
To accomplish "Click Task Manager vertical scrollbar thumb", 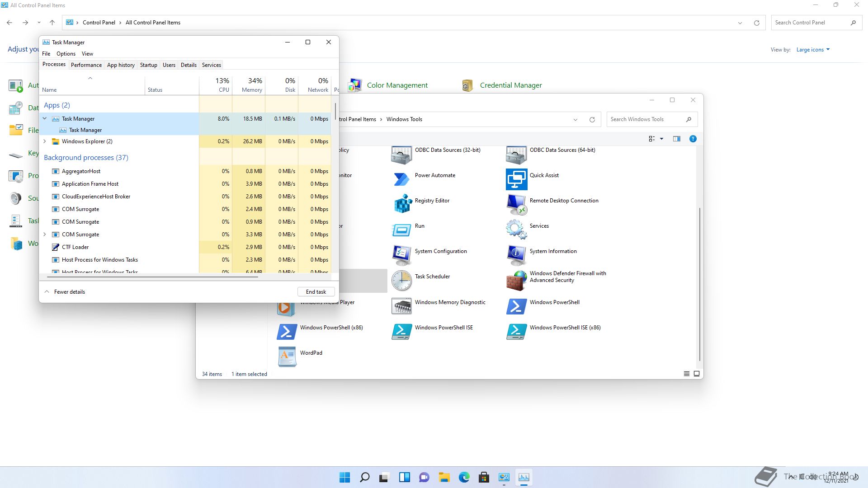I will 335,111.
